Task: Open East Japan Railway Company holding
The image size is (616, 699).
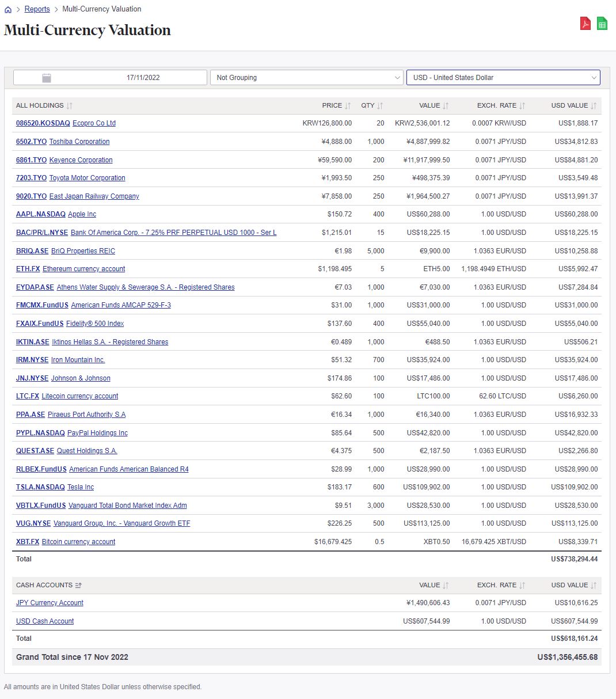Action: (x=94, y=196)
